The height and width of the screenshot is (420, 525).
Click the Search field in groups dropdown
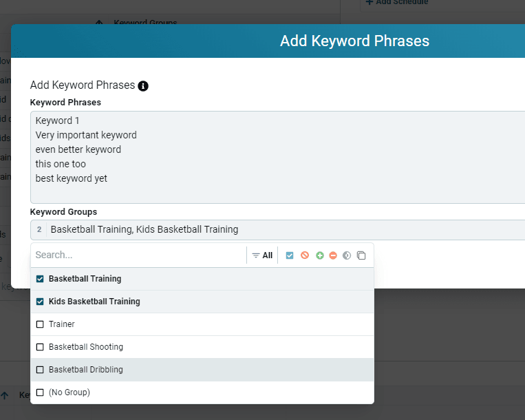tap(138, 255)
